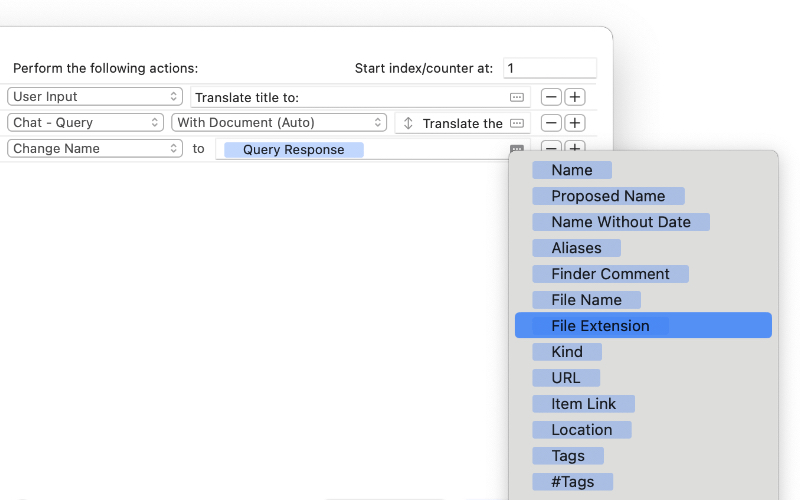Click the Query Response token in name field
This screenshot has height=500, width=800.
click(x=293, y=150)
